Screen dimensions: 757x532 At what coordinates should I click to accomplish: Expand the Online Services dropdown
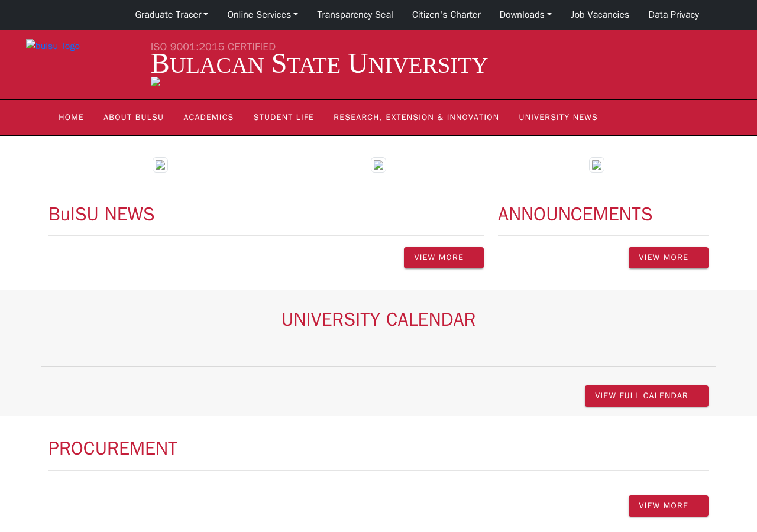263,15
